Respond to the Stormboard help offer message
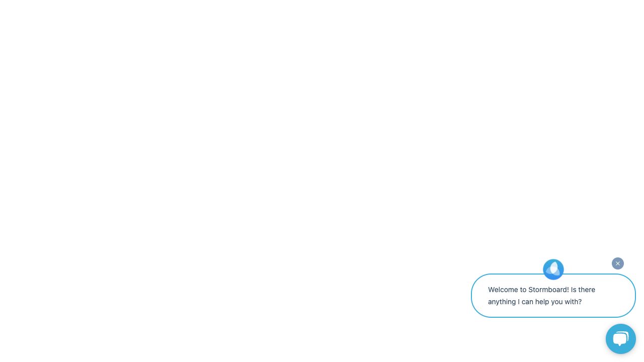Screen dimensions: 644x362 pos(553,296)
